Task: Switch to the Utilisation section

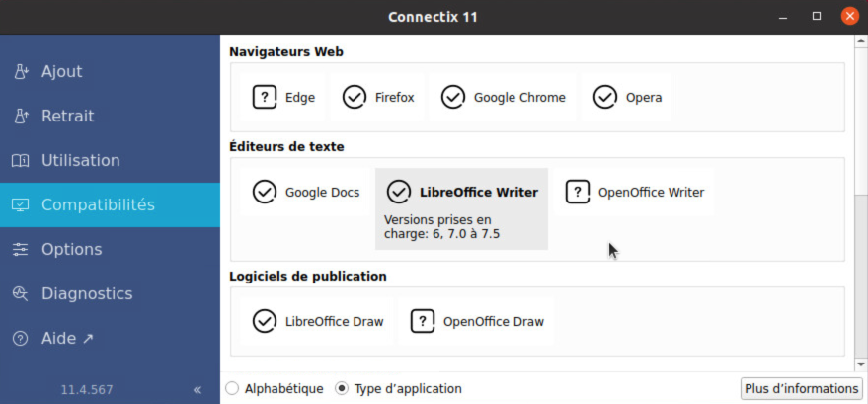Action: 80,161
